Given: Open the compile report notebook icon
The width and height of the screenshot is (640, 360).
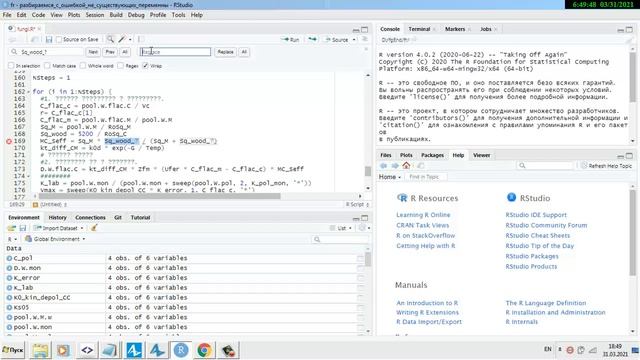Looking at the screenshot, I should (x=141, y=40).
